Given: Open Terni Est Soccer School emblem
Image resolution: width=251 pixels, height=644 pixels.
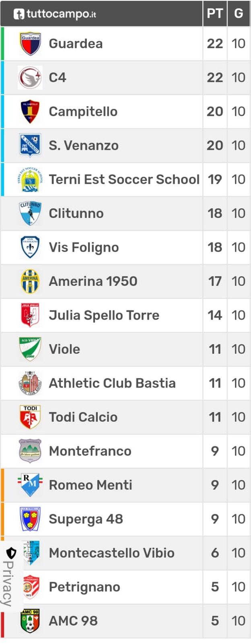Looking at the screenshot, I should [30, 179].
